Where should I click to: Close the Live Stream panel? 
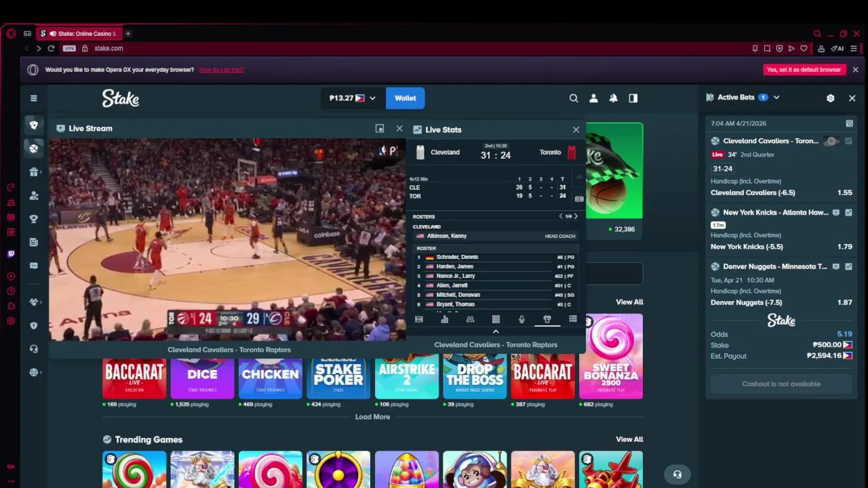point(399,128)
